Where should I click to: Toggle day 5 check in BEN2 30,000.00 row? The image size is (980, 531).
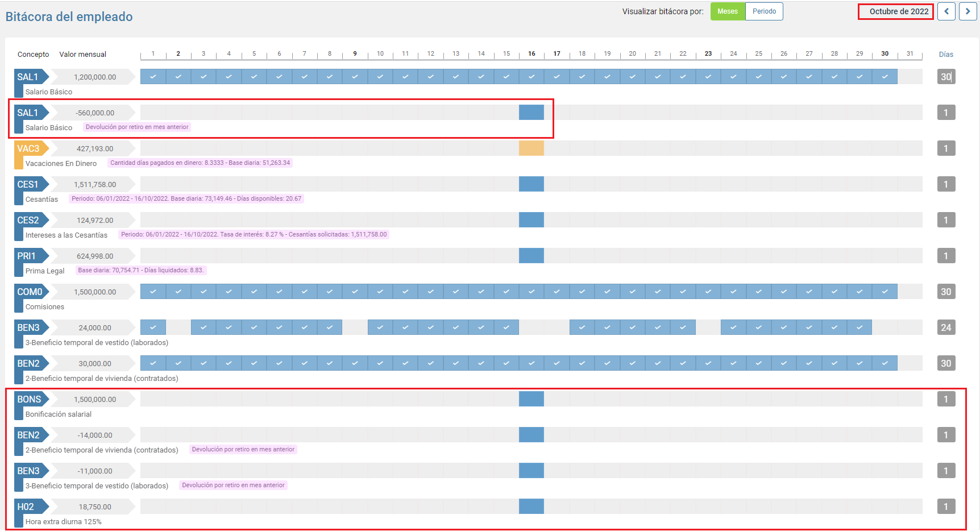pyautogui.click(x=254, y=363)
